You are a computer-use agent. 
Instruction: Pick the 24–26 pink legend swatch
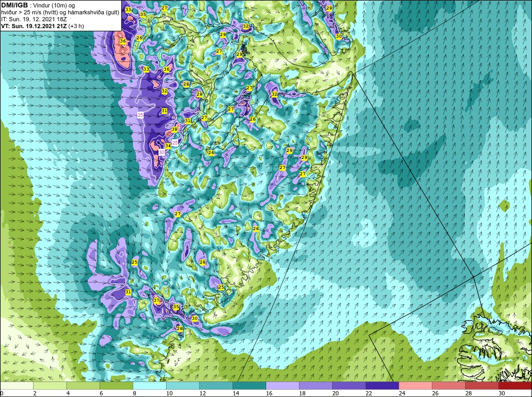415,385
